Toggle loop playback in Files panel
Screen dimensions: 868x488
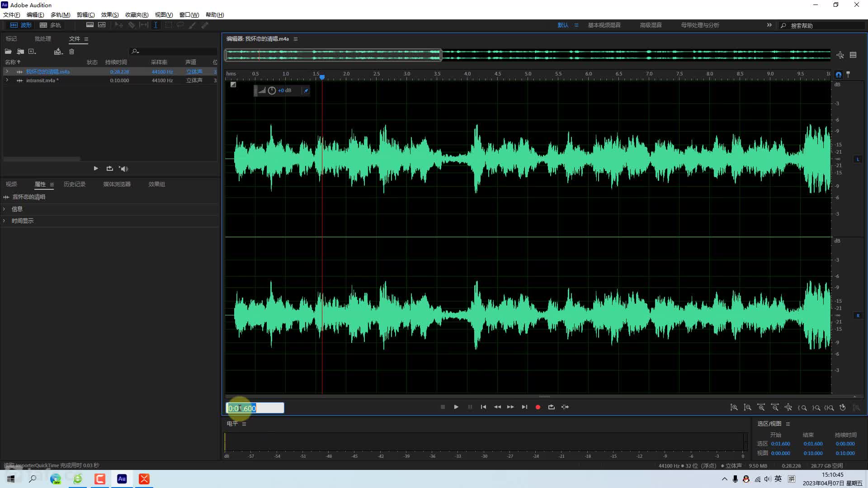(109, 169)
